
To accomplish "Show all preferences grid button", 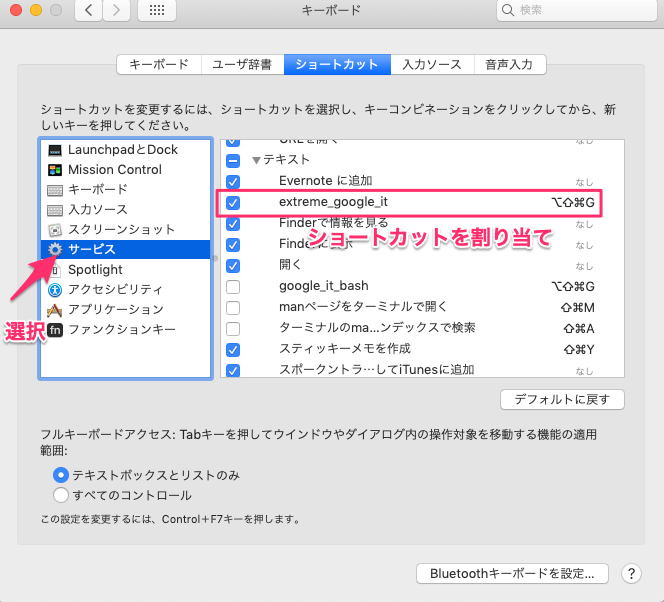I will [x=157, y=10].
